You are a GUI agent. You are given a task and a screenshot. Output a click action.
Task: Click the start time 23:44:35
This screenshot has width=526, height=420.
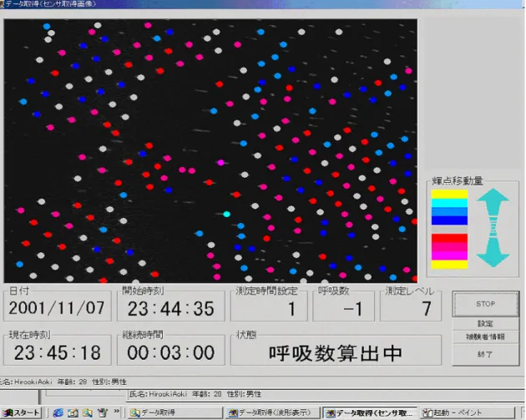(x=171, y=309)
